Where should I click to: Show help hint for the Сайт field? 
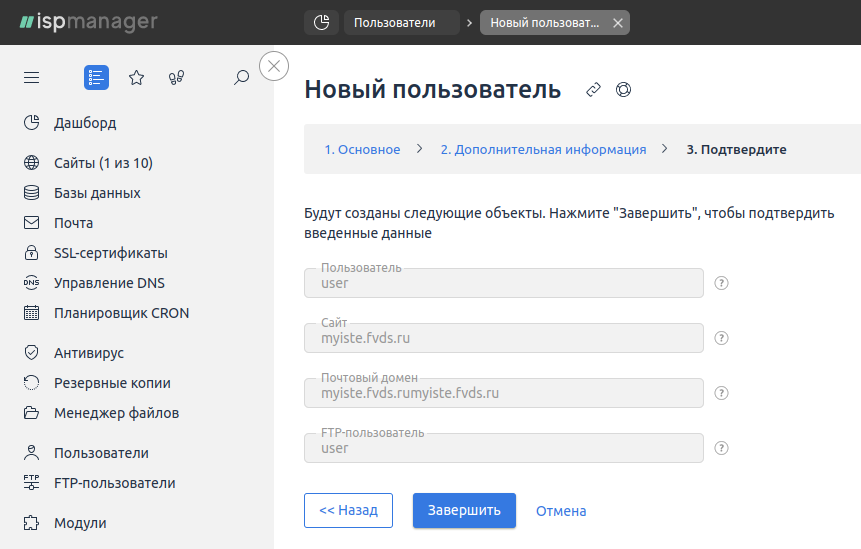point(721,338)
